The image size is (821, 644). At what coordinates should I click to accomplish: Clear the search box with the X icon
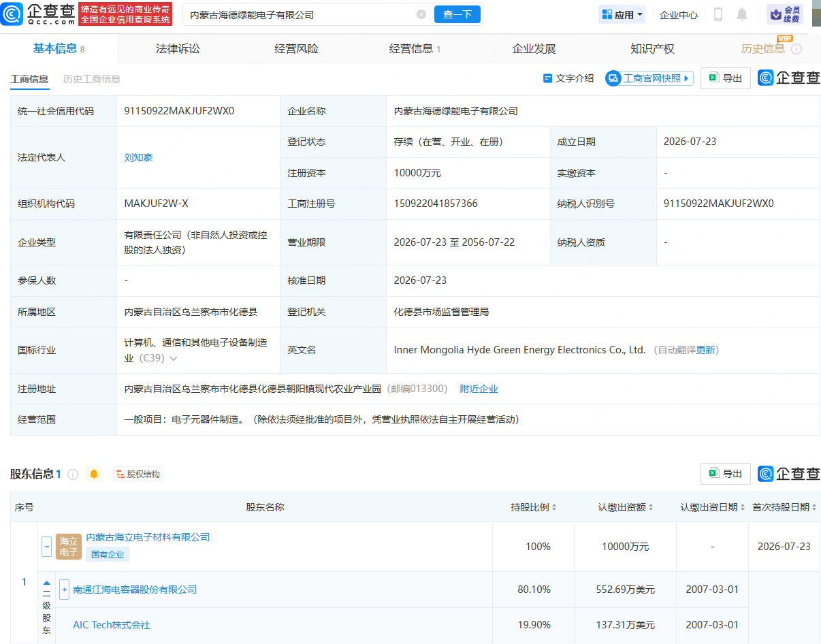pyautogui.click(x=421, y=14)
